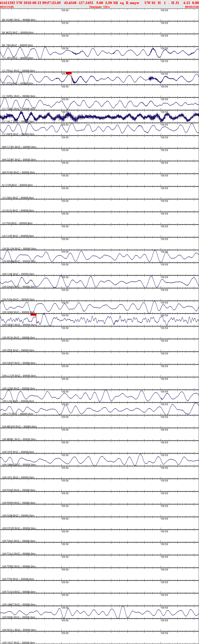Click the end time 09:59:23.05 label
The width and height of the screenshot is (199, 644).
[192, 7]
